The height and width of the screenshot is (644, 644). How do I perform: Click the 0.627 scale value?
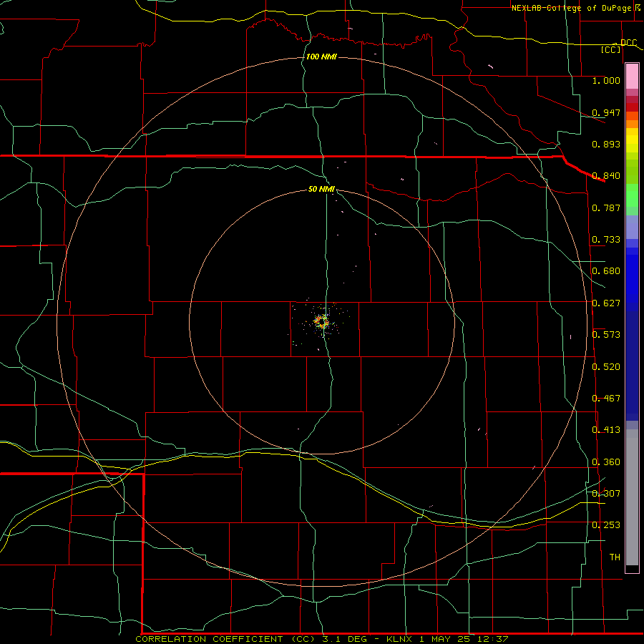pyautogui.click(x=606, y=303)
